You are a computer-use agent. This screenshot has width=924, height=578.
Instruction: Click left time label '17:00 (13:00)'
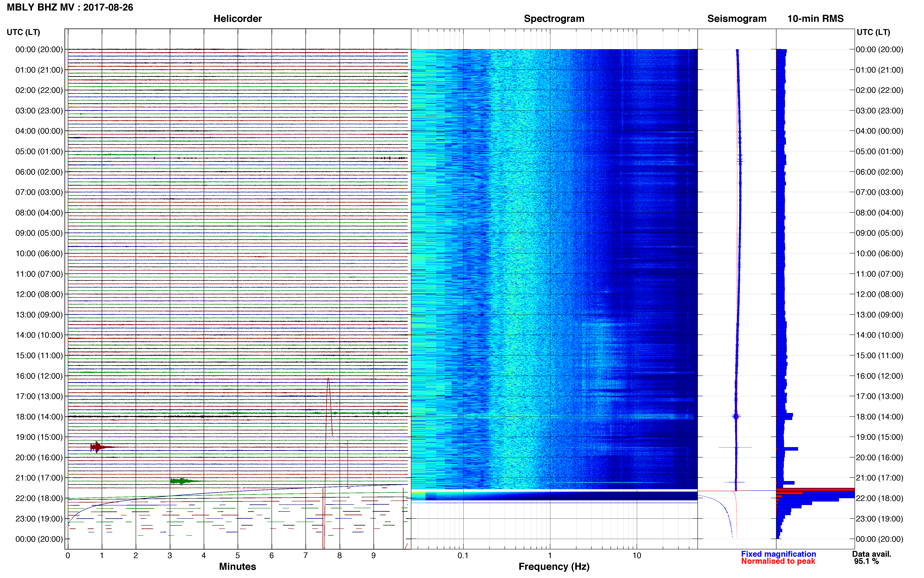click(39, 396)
